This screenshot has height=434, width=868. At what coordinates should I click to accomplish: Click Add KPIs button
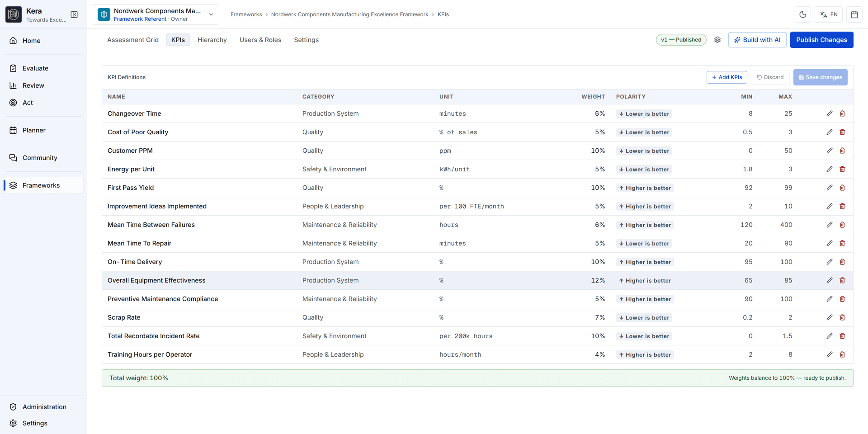pos(727,77)
